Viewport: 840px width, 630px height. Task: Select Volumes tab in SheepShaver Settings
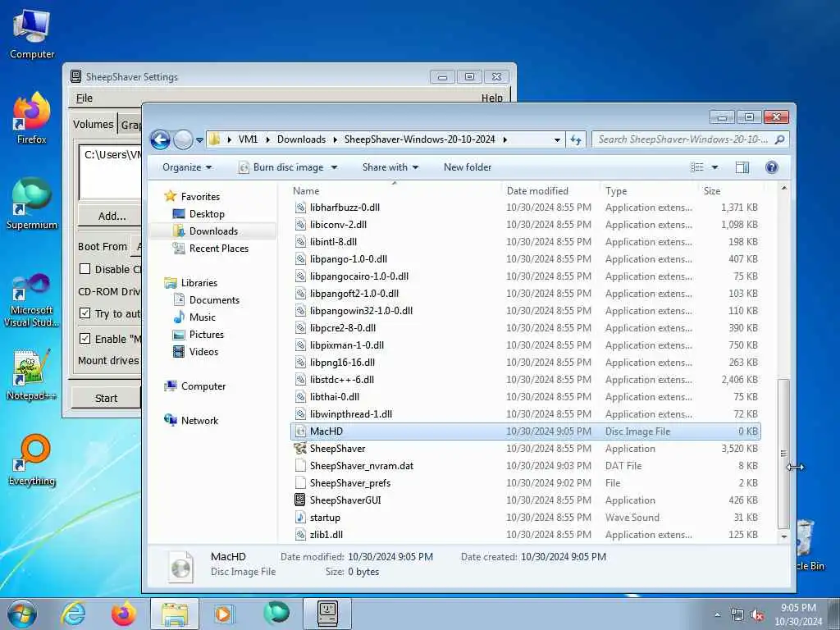coord(94,125)
